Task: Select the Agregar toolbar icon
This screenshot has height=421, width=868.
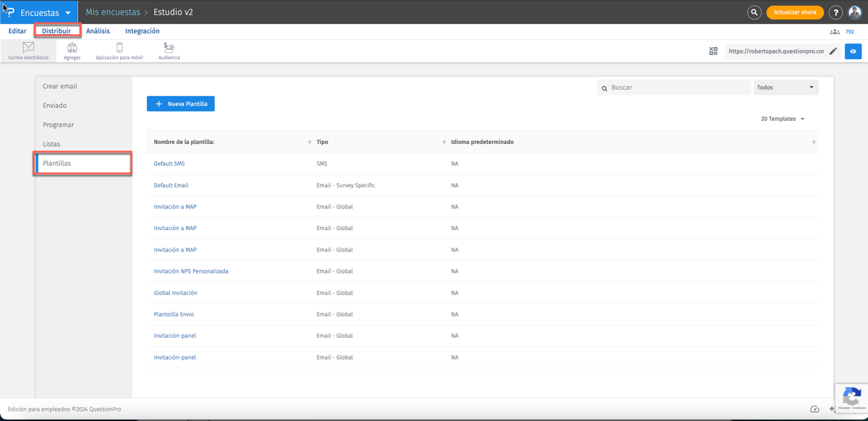Action: [72, 51]
